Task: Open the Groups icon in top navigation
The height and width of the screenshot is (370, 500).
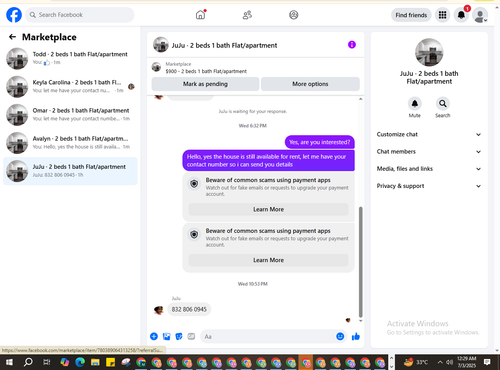Action: [294, 15]
